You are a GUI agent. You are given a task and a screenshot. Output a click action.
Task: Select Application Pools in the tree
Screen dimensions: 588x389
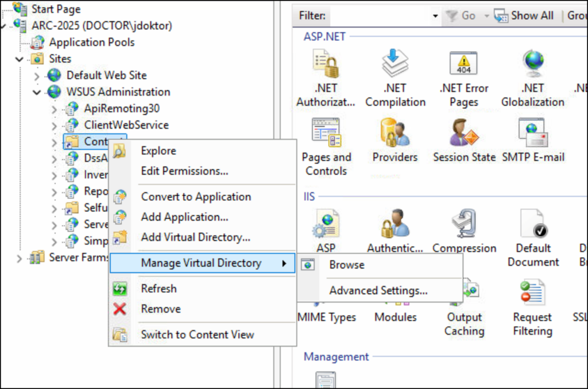point(91,42)
